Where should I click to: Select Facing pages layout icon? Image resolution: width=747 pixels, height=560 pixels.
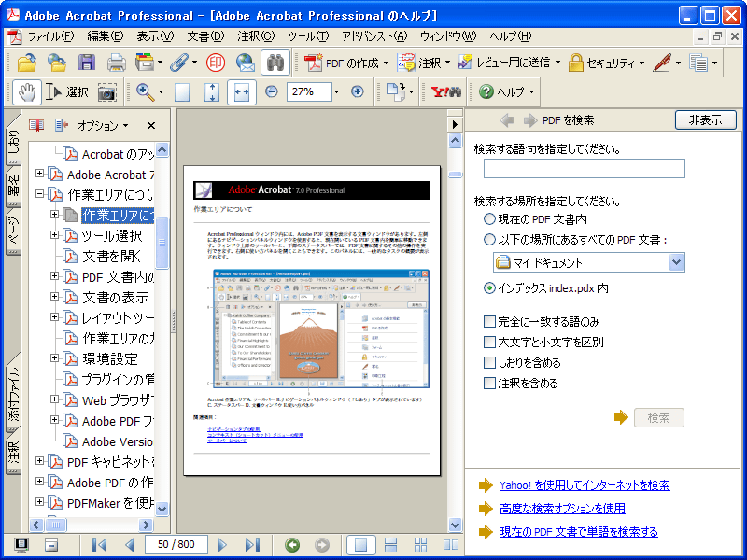[x=451, y=544]
